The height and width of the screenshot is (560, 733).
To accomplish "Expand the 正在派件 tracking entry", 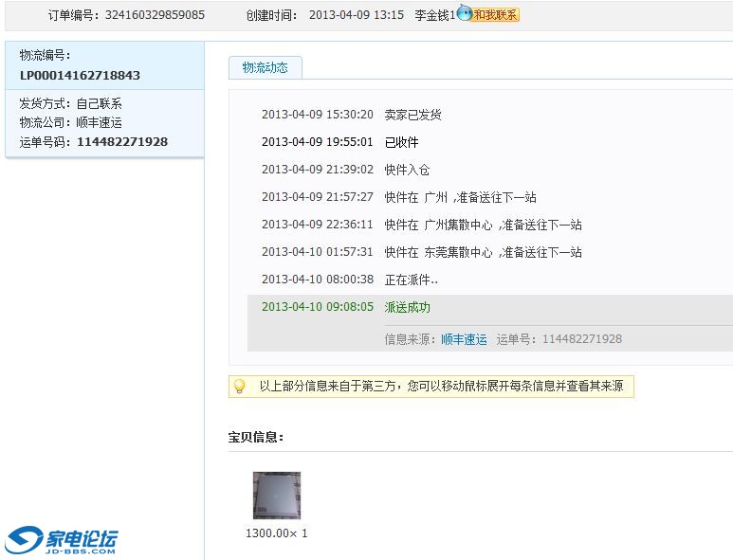I will click(x=411, y=280).
